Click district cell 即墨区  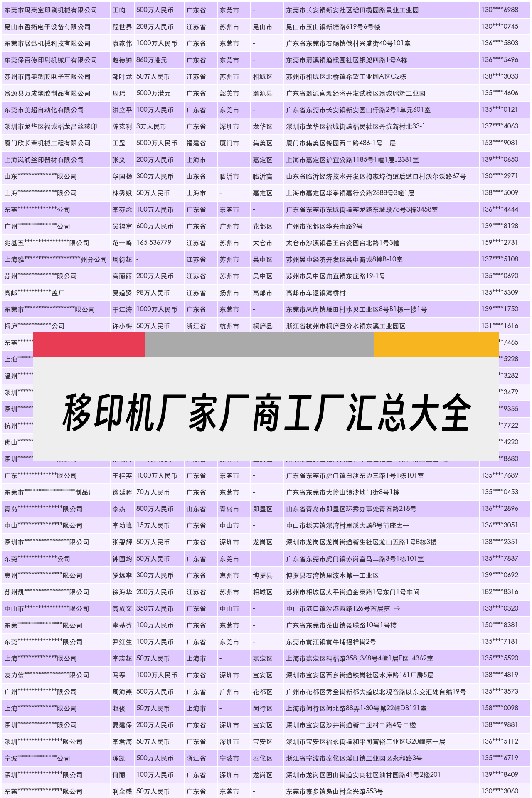[263, 509]
